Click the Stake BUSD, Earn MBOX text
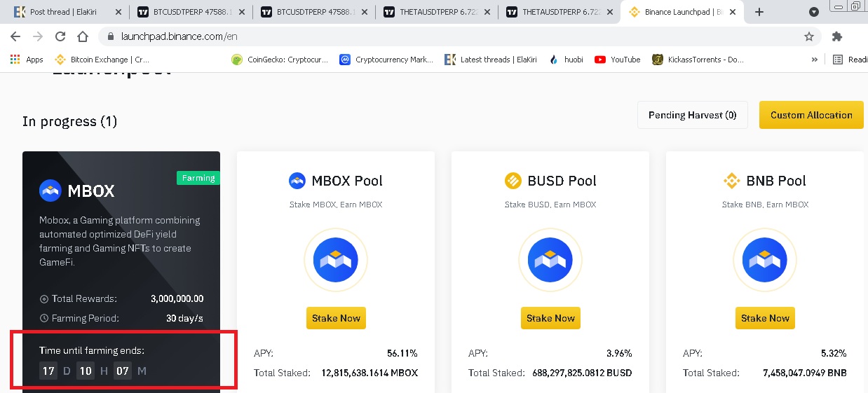This screenshot has height=393, width=868. (x=550, y=205)
